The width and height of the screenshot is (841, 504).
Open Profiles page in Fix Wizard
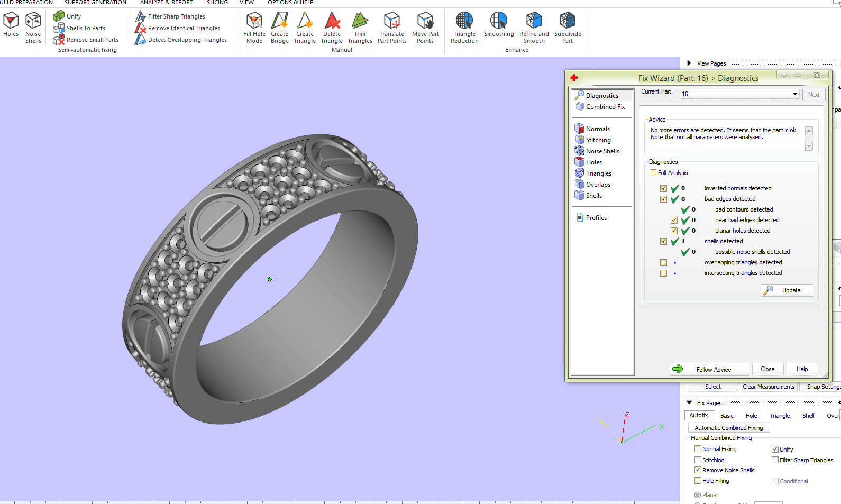tap(596, 218)
